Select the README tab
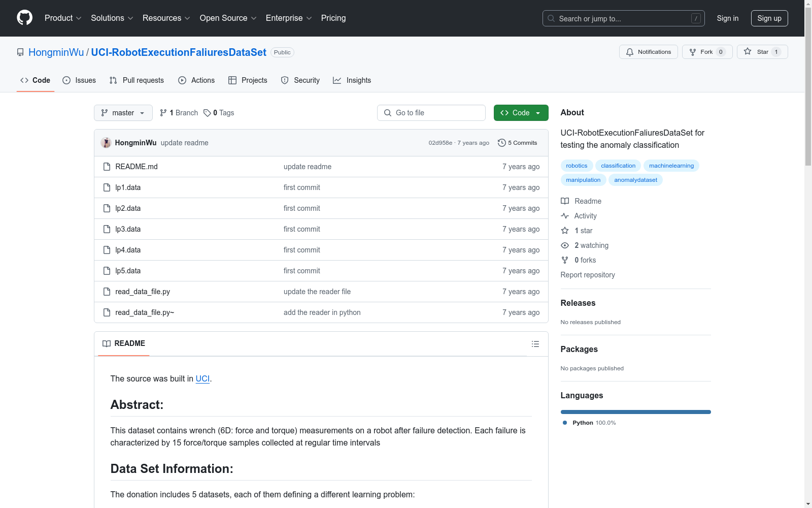 click(124, 343)
